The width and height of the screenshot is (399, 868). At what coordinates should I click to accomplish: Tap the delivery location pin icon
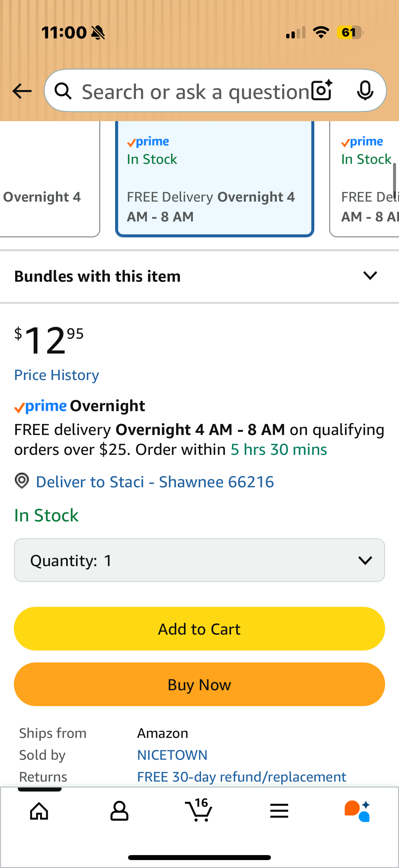(x=22, y=481)
